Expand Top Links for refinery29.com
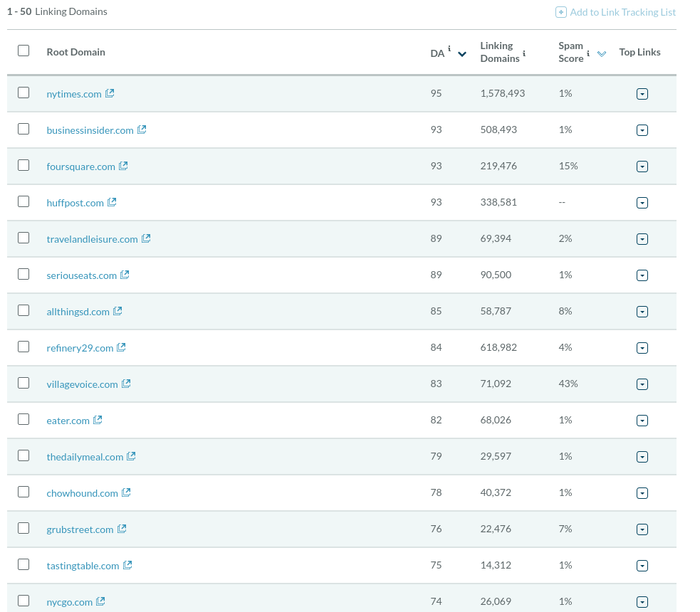The width and height of the screenshot is (700, 612). (642, 348)
